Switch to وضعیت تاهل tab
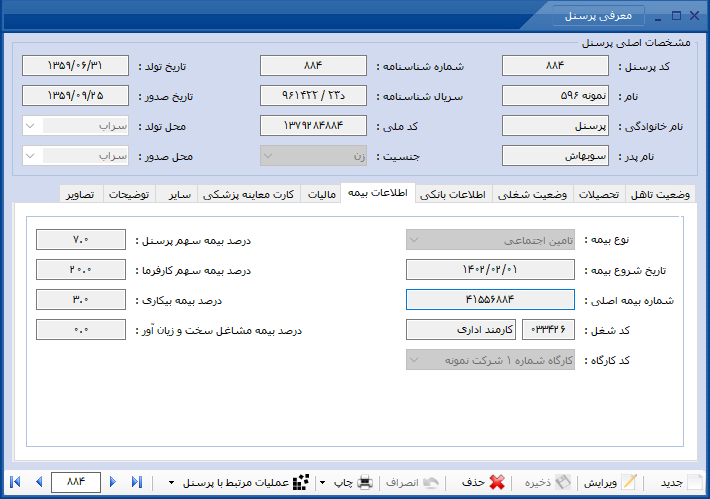Image resolution: width=710 pixels, height=499 pixels. coord(661,194)
